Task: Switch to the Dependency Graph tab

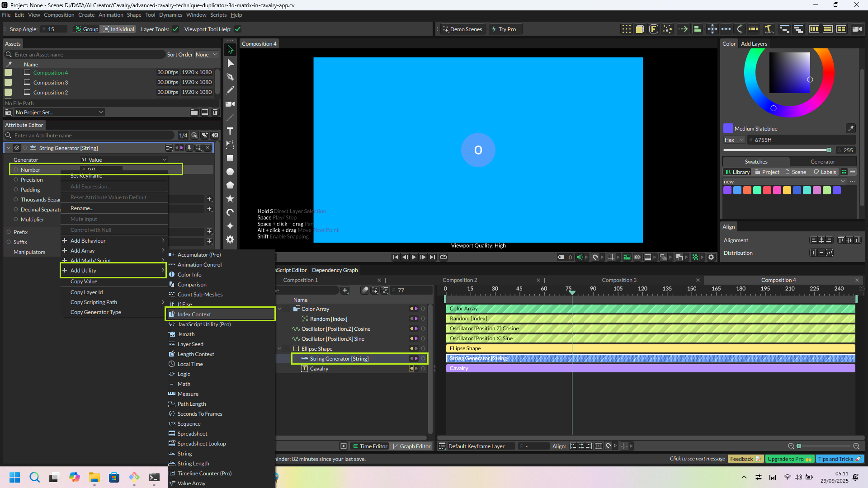Action: click(335, 270)
